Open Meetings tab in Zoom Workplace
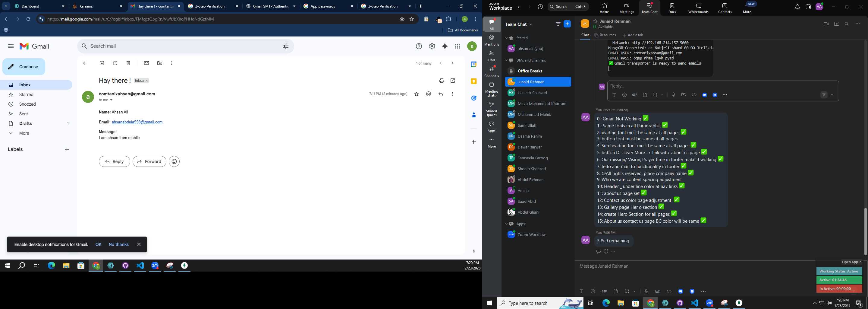Viewport: 868px width, 309px height. click(627, 8)
